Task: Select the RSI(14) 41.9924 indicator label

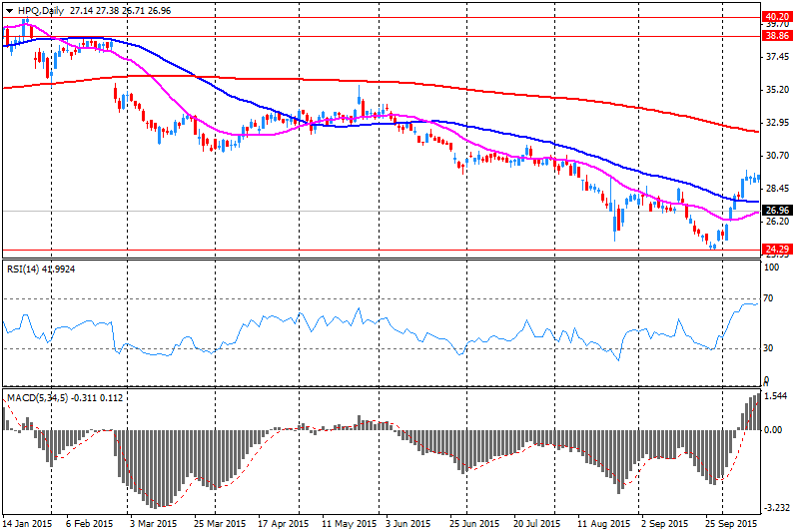Action: 41,268
